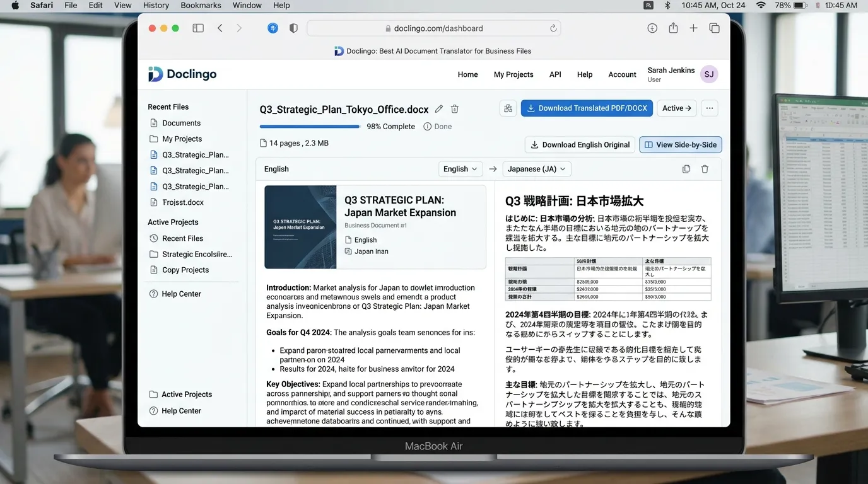Click the Japanese heading Q3 戦略計画: 日本市場拡大

[x=574, y=201]
